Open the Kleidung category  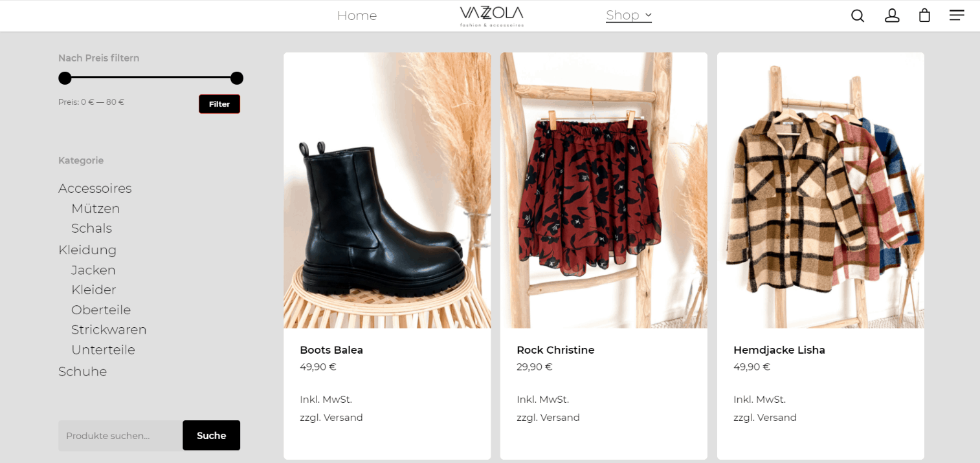(x=87, y=250)
